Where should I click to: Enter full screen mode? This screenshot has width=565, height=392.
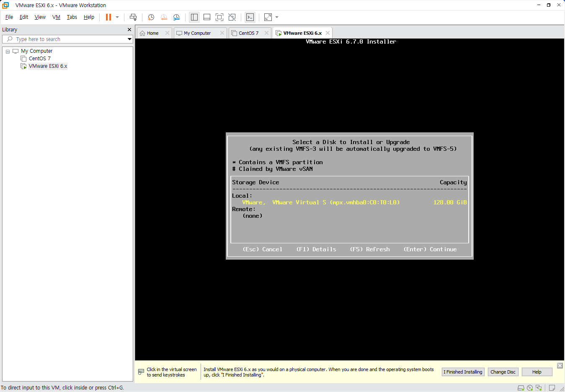point(219,17)
